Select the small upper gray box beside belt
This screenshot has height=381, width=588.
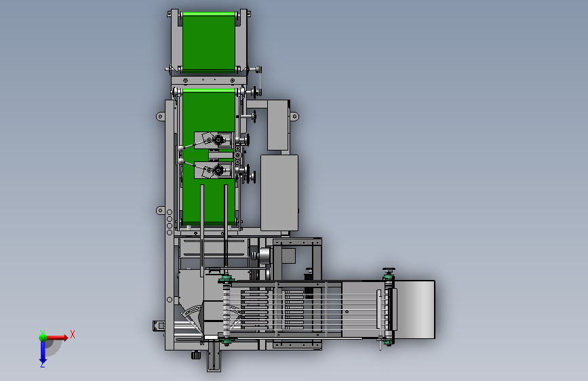coord(278,125)
